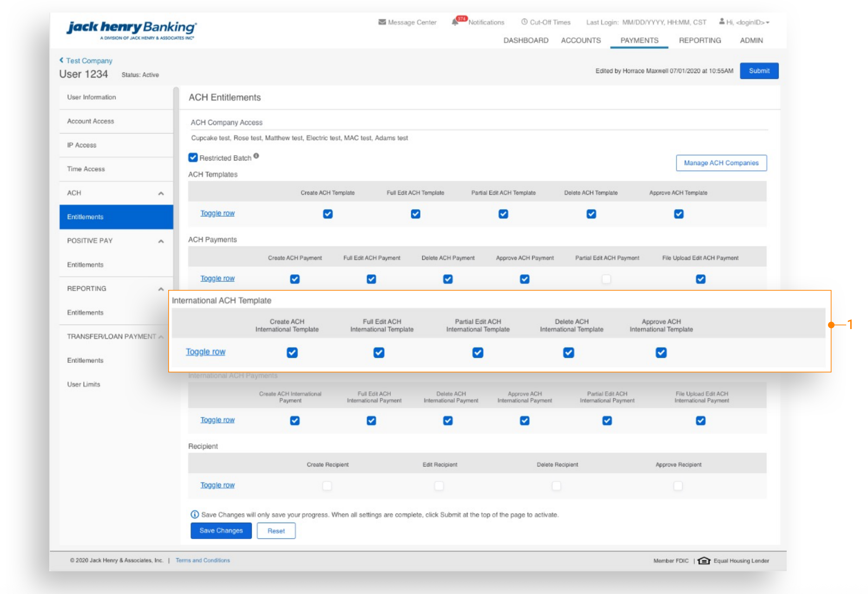
Task: Open Positive Pay Entitlements in sidebar
Action: pyautogui.click(x=116, y=265)
